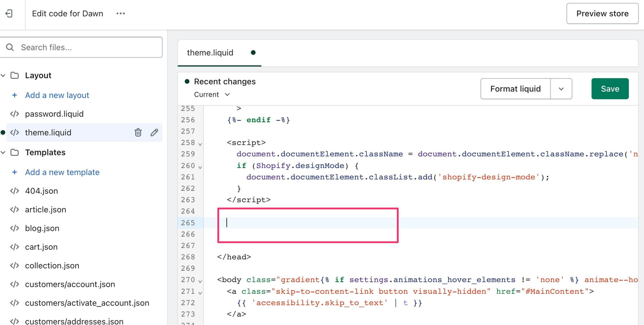Open collection.json template
This screenshot has height=325, width=644.
(52, 265)
